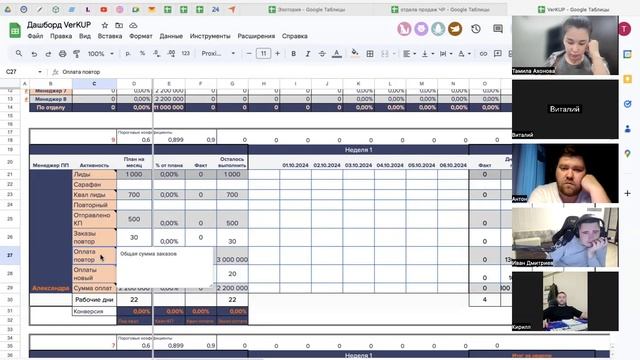The image size is (640, 360).
Task: Open the text color picker
Action: click(x=337, y=53)
